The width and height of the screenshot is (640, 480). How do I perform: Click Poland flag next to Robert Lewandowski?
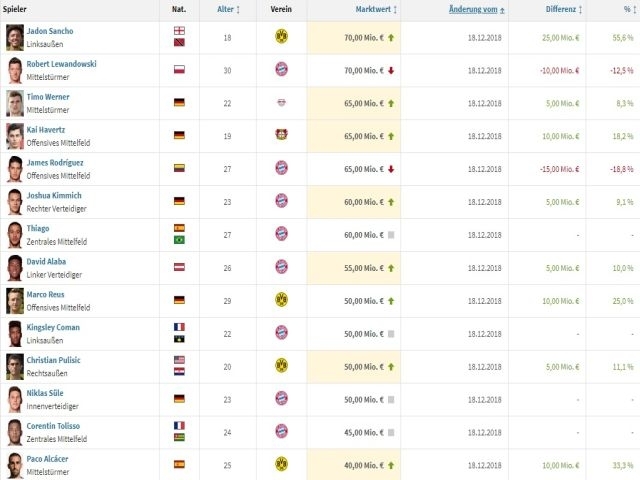click(x=179, y=69)
